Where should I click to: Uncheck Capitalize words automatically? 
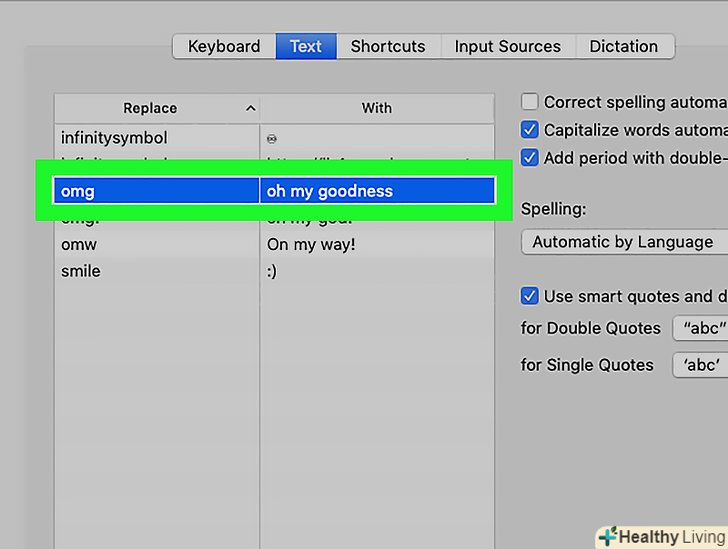[x=530, y=130]
